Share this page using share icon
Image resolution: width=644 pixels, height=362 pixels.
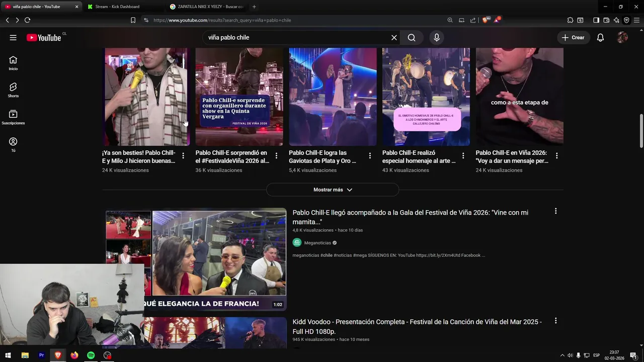coord(473,20)
